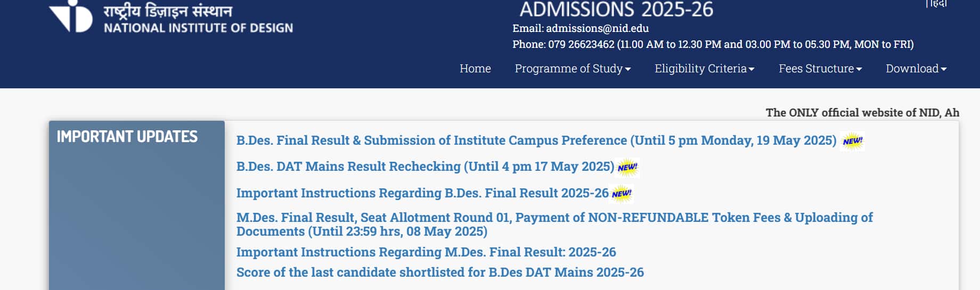Open score of last shortlisted candidate link

[440, 272]
